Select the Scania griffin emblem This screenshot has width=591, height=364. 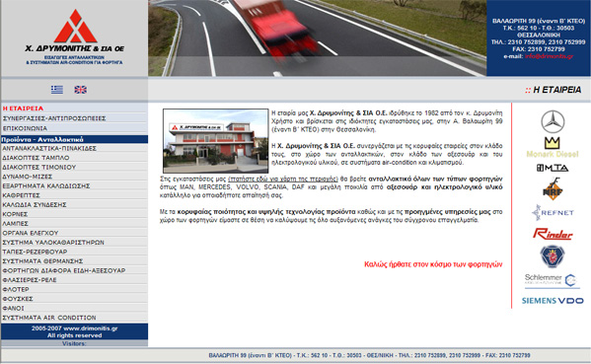[553, 256]
